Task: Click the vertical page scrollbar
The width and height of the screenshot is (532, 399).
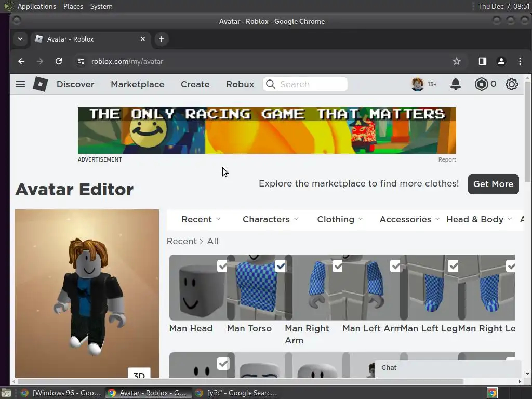Action: [x=527, y=131]
